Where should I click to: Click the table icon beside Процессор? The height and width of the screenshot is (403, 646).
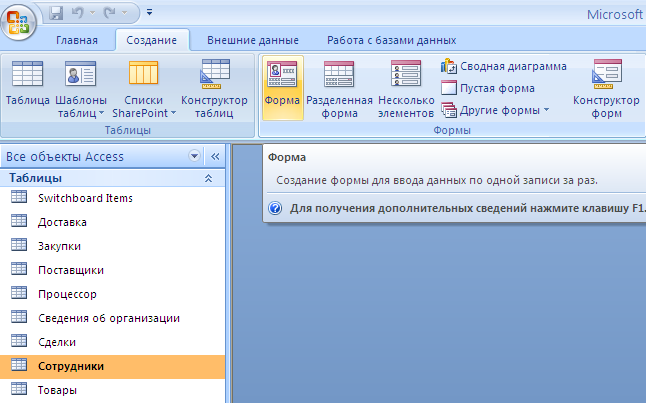[x=19, y=293]
